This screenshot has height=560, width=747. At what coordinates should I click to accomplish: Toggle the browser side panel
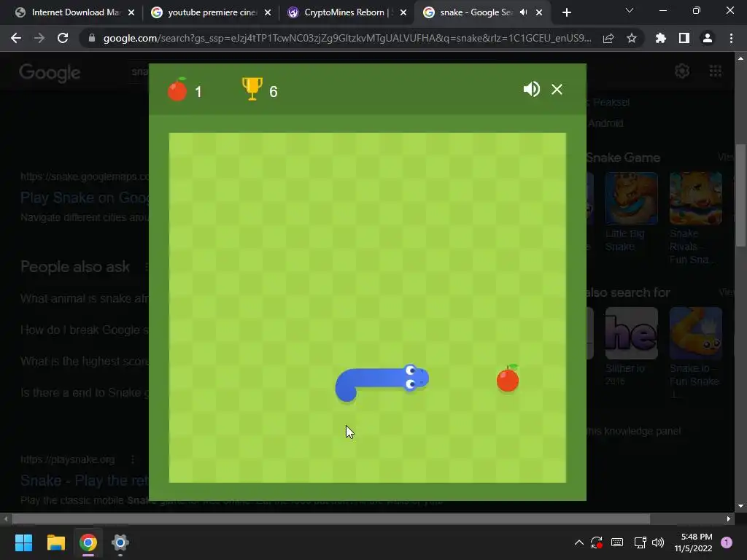684,38
